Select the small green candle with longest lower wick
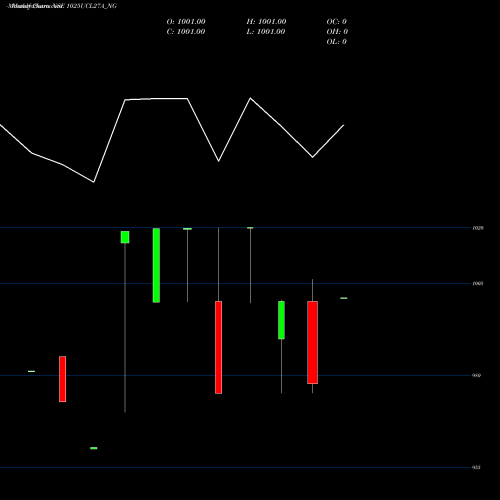Image resolution: width=500 pixels, height=500 pixels. [x=125, y=237]
